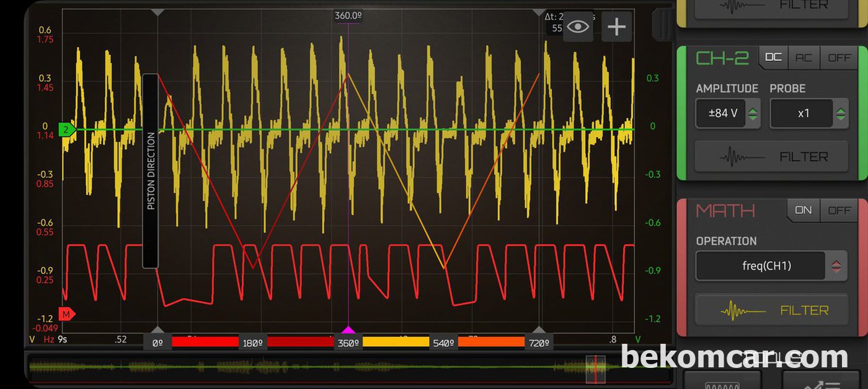Click the CH-2 amplitude stepper arrows
Screen dimensions: 868x389
click(x=753, y=114)
